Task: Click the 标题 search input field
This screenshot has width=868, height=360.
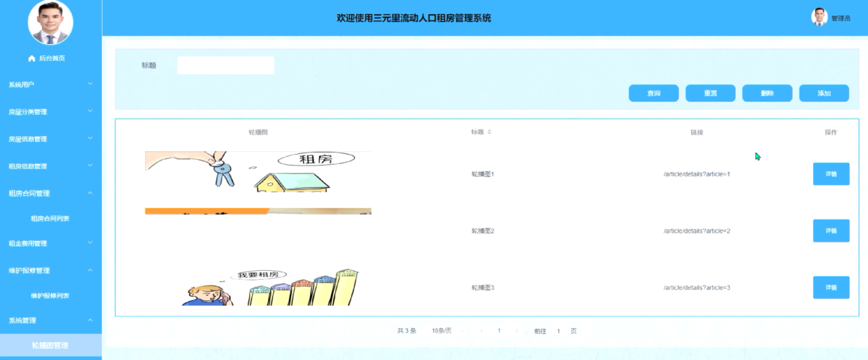Action: click(x=225, y=65)
